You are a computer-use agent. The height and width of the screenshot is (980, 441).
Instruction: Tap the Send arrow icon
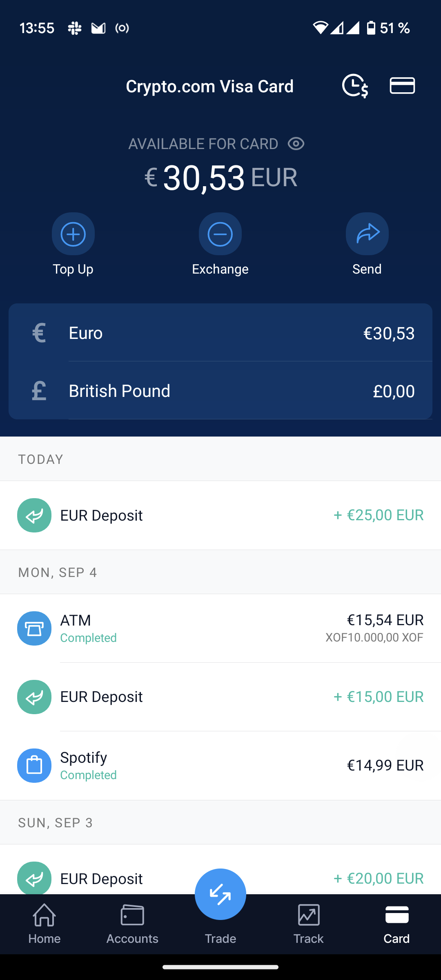367,234
